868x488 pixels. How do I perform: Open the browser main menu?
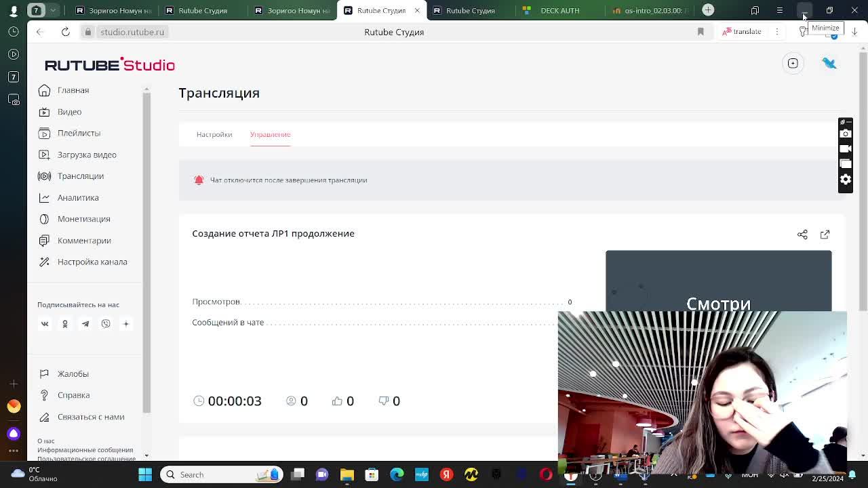[779, 10]
